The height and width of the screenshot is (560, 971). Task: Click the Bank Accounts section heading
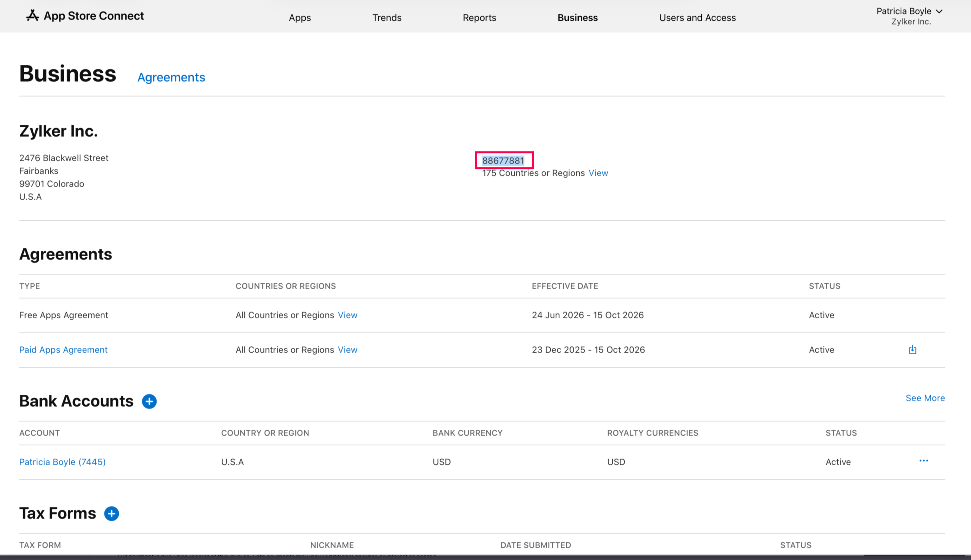pos(76,401)
